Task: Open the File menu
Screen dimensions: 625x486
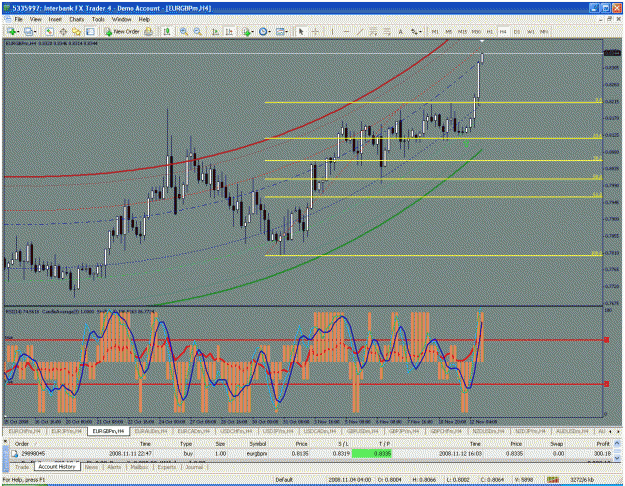Action: pyautogui.click(x=18, y=19)
